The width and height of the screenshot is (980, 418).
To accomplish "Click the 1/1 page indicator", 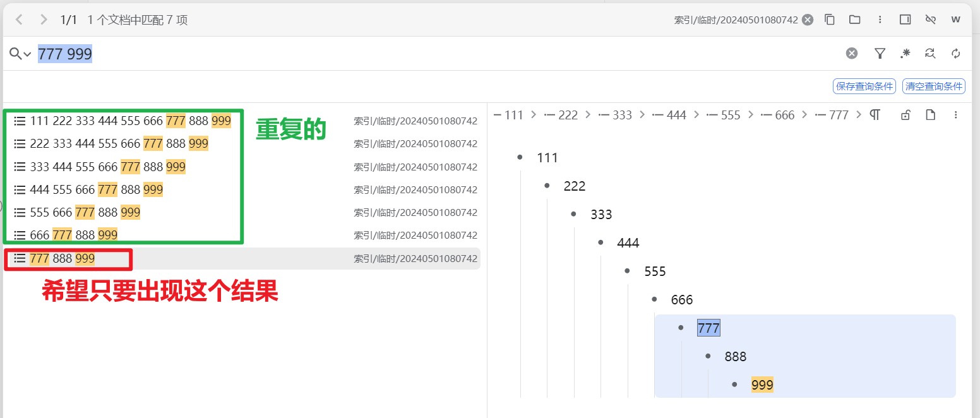I will click(68, 20).
